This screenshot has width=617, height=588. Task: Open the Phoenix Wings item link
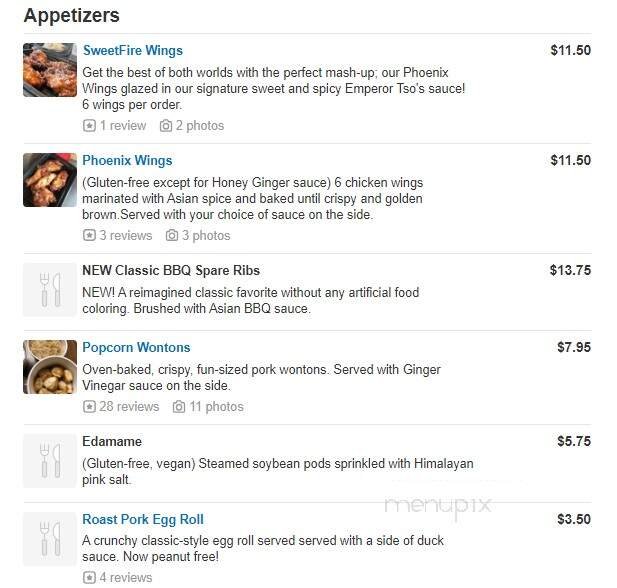coord(127,161)
